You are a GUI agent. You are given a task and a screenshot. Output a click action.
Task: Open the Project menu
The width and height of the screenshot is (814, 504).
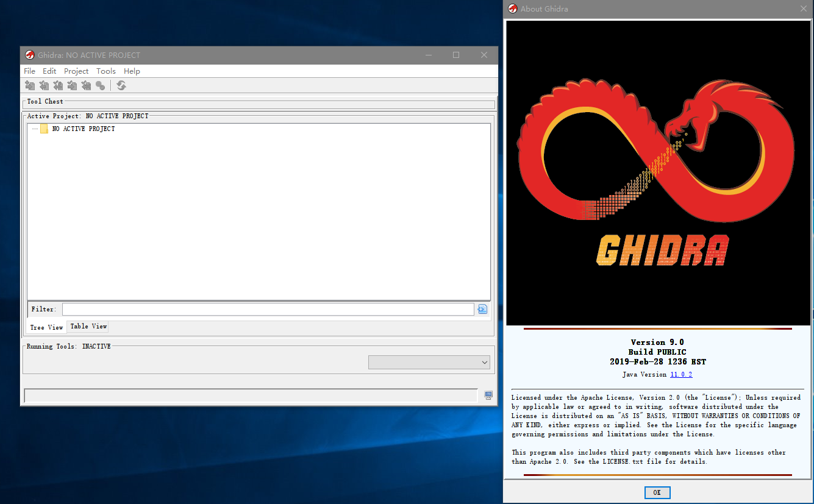(76, 71)
